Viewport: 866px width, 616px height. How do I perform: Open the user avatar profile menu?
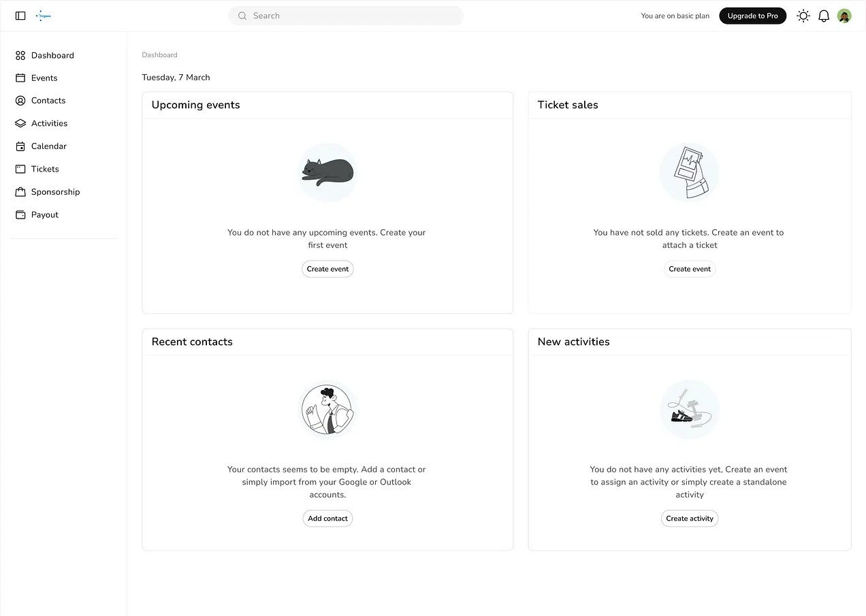844,16
